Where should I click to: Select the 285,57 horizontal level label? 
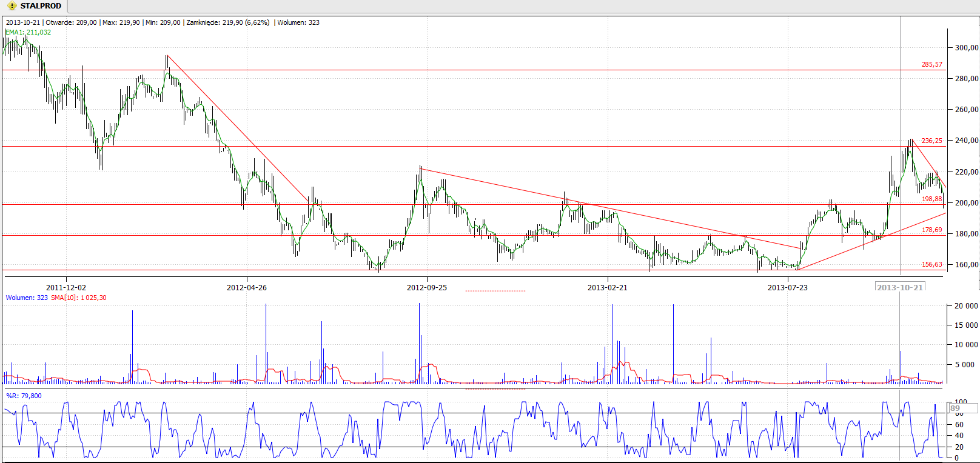(931, 64)
